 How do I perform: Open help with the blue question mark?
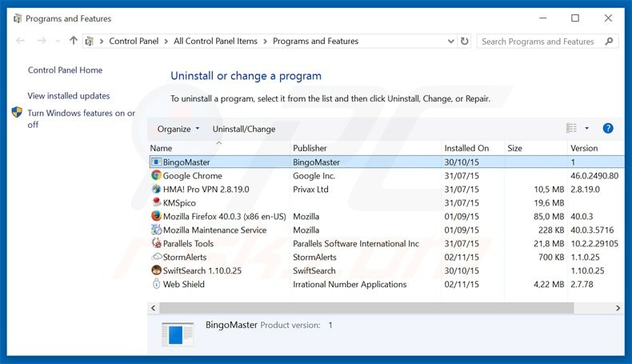(x=608, y=129)
